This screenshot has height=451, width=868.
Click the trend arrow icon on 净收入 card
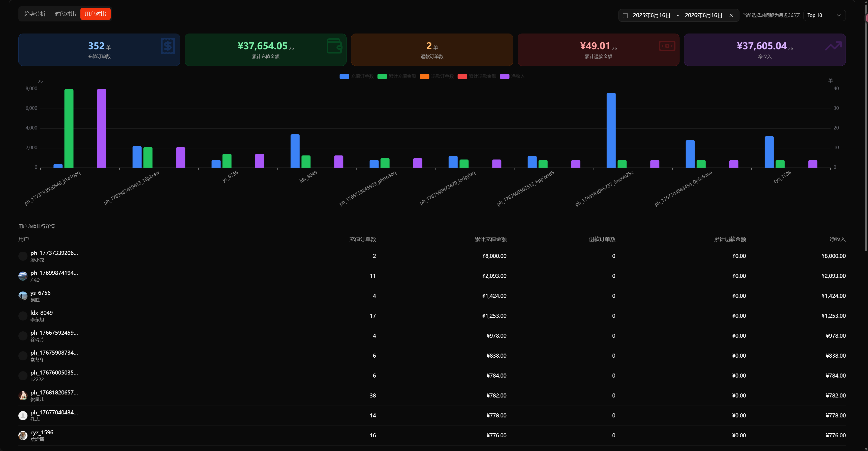click(833, 46)
